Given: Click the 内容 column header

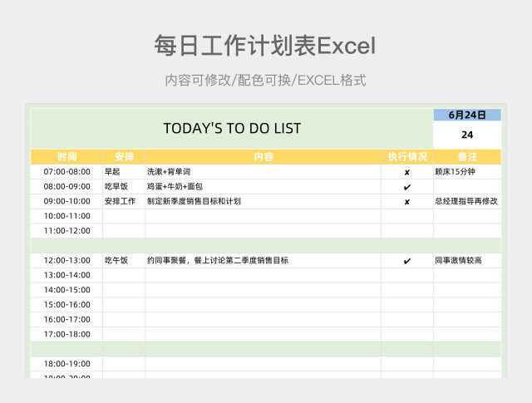Looking at the screenshot, I should pos(264,156).
